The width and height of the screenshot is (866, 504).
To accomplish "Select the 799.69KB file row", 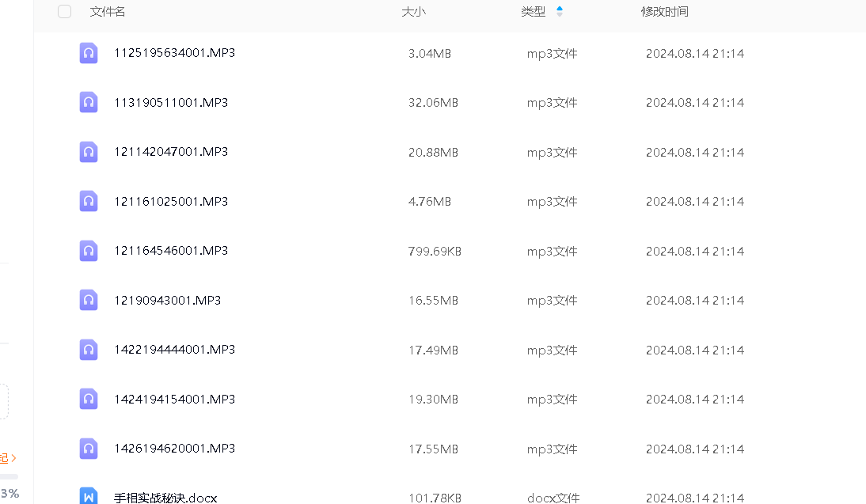I will pos(435,251).
